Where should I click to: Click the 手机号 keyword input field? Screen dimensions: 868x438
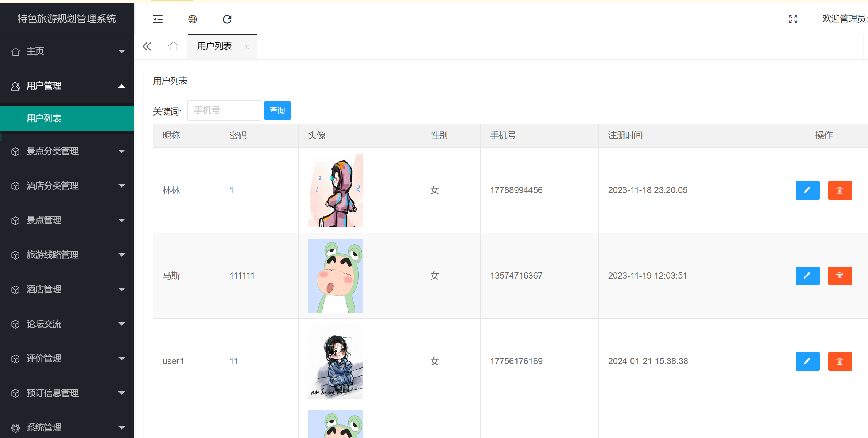coord(224,110)
